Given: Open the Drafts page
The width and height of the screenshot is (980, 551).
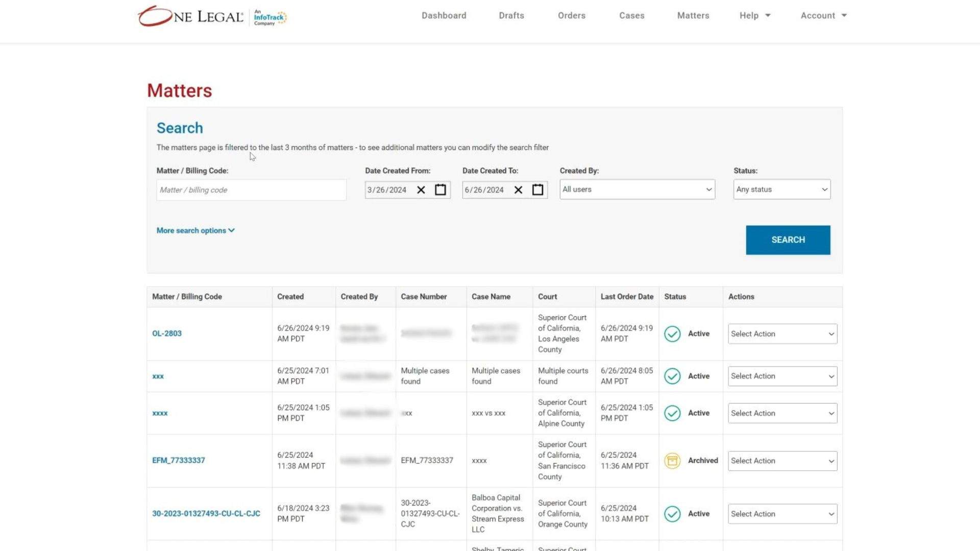Looking at the screenshot, I should click(511, 15).
